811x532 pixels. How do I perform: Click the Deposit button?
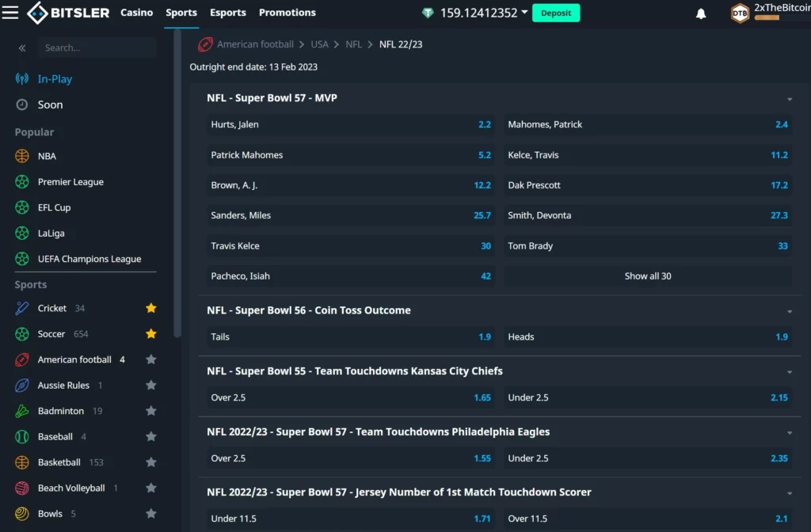[x=556, y=13]
